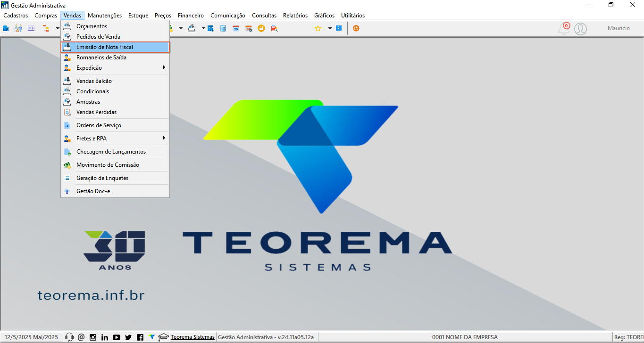Image resolution: width=644 pixels, height=343 pixels.
Task: Open the calendar with gear settings icon
Action: click(249, 28)
